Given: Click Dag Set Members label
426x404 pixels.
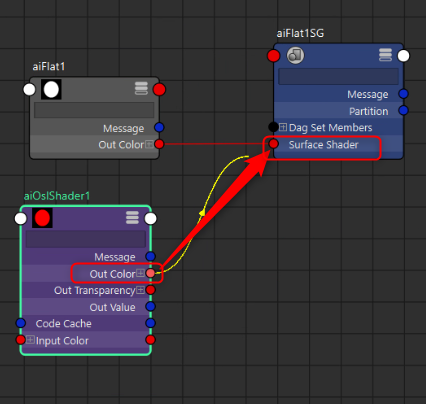Looking at the screenshot, I should tap(330, 128).
